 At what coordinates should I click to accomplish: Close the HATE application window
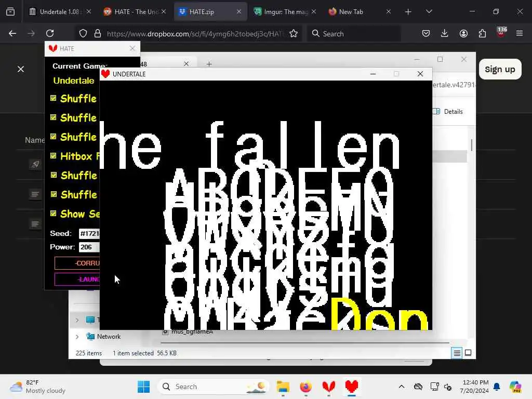pos(132,48)
